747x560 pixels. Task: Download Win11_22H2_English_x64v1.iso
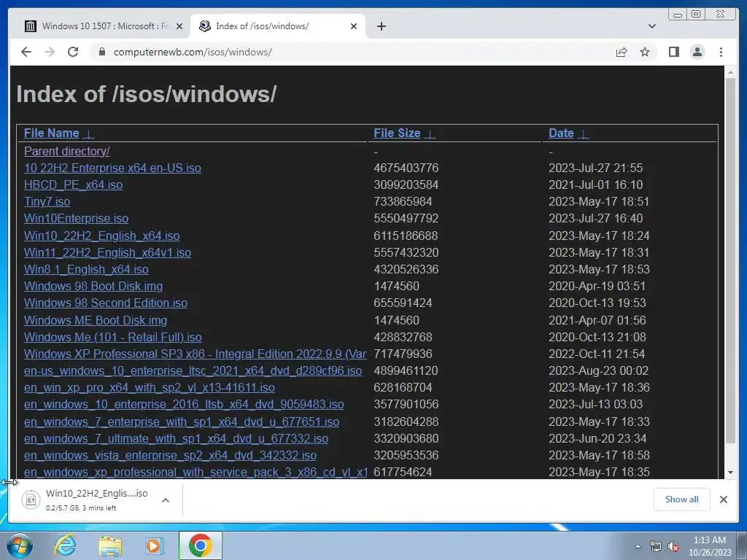pos(108,252)
